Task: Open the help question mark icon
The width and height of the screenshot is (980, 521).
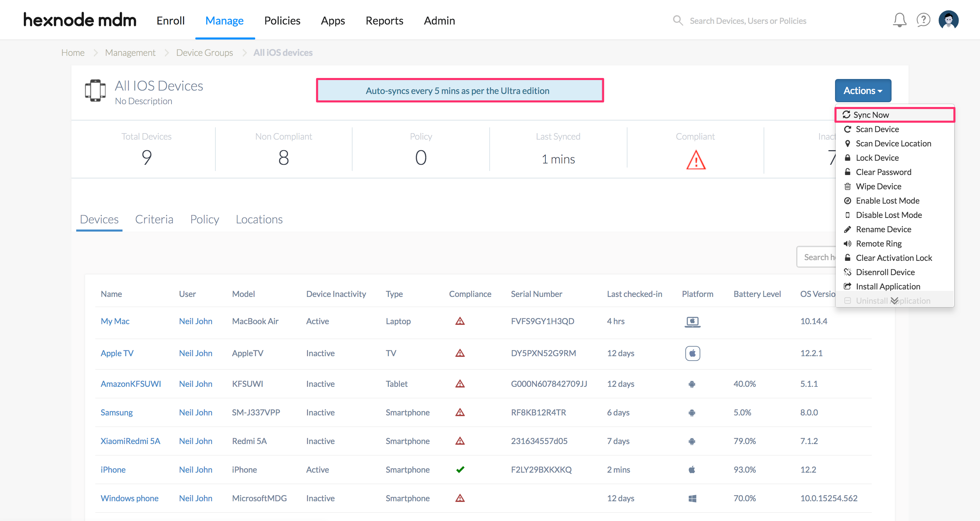Action: tap(923, 20)
